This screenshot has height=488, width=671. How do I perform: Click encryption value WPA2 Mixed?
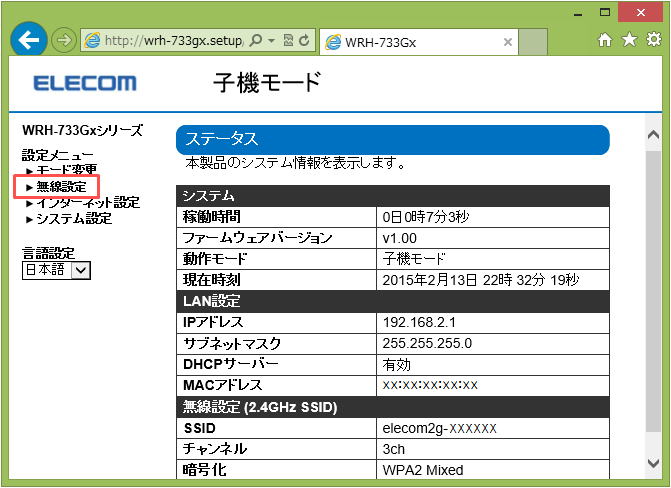[423, 470]
